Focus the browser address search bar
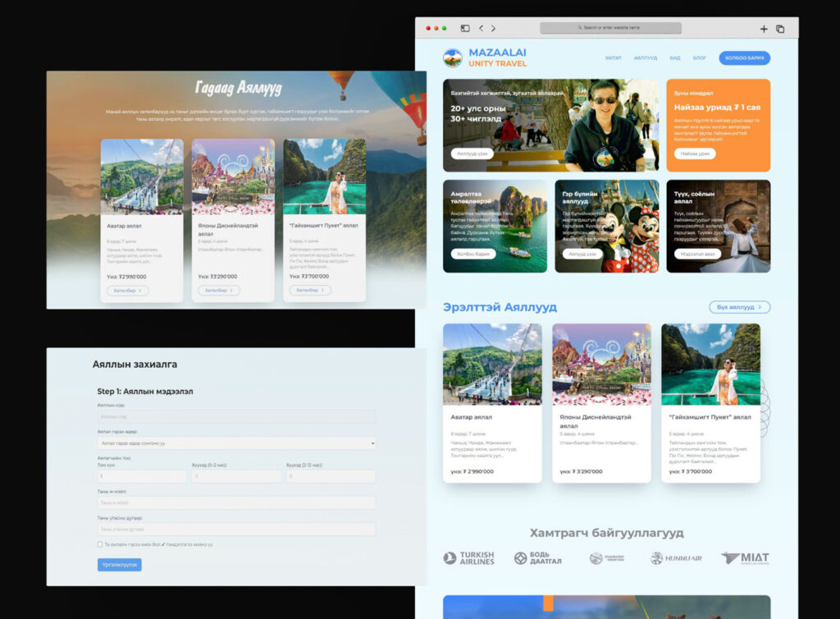This screenshot has width=840, height=619. (610, 28)
